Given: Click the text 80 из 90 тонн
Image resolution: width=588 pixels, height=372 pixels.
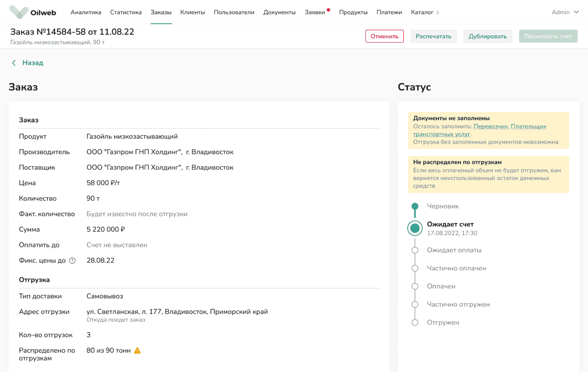Looking at the screenshot, I should [x=108, y=350].
